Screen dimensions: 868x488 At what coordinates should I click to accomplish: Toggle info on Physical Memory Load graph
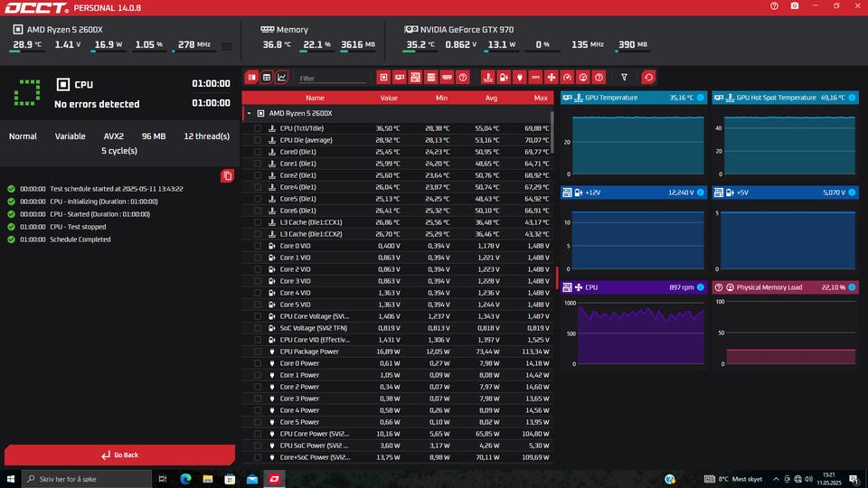pyautogui.click(x=852, y=287)
